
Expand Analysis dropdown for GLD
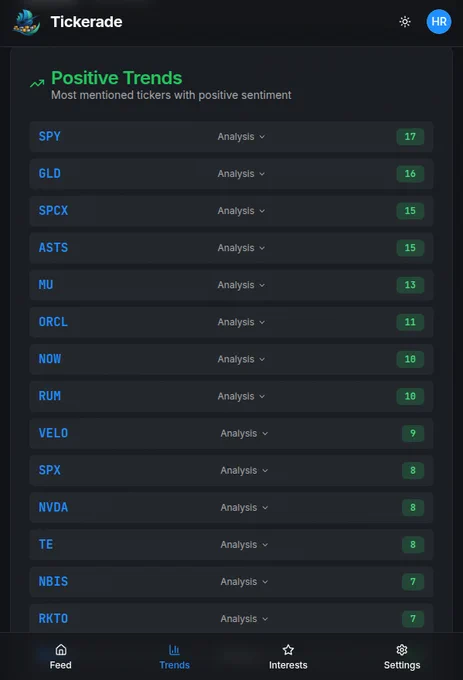tap(241, 173)
